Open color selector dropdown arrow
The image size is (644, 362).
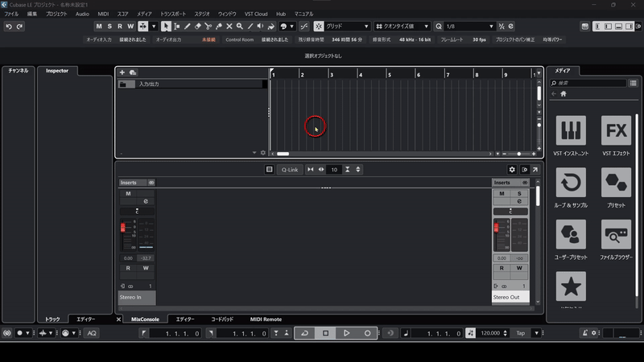click(292, 27)
